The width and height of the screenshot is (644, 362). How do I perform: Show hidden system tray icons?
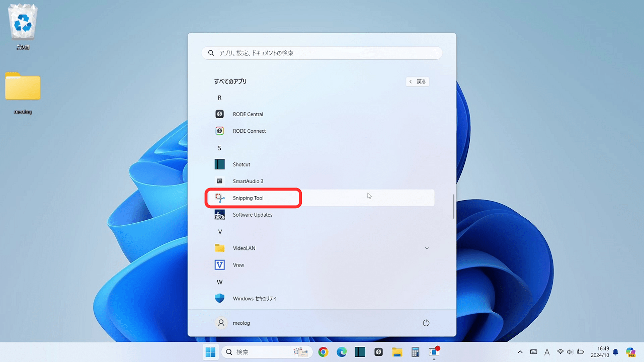pyautogui.click(x=520, y=352)
